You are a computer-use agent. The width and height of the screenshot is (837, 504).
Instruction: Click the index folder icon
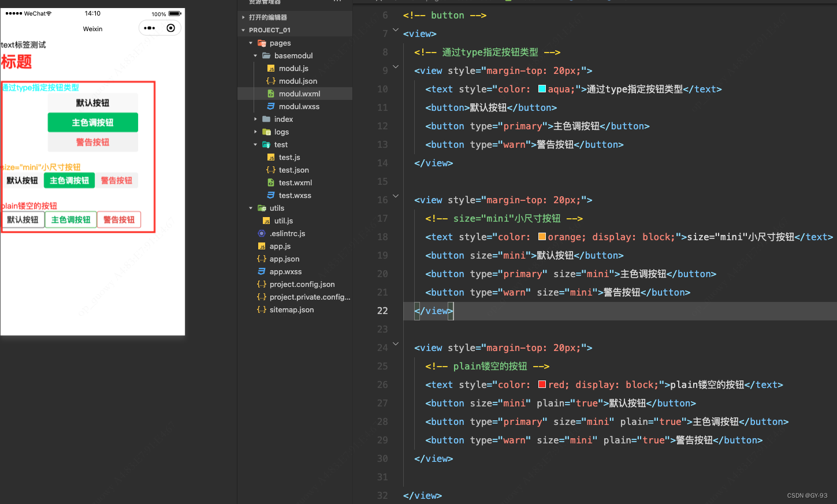(266, 119)
